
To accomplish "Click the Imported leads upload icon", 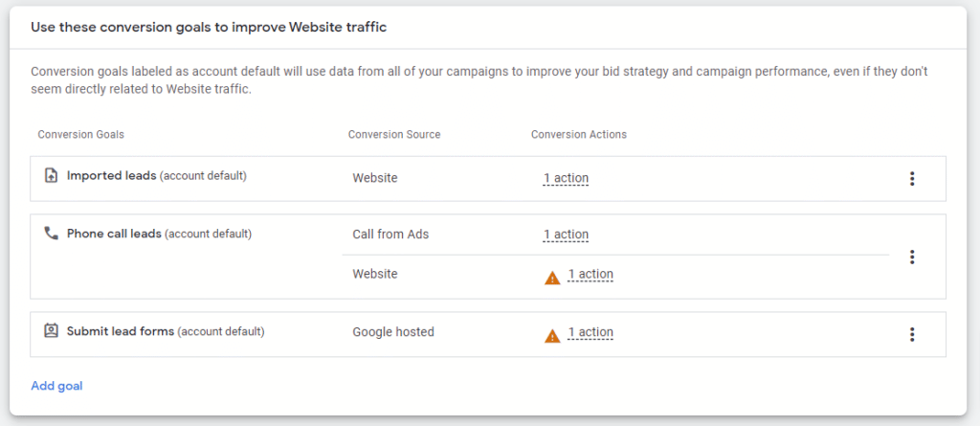I will pyautogui.click(x=52, y=176).
